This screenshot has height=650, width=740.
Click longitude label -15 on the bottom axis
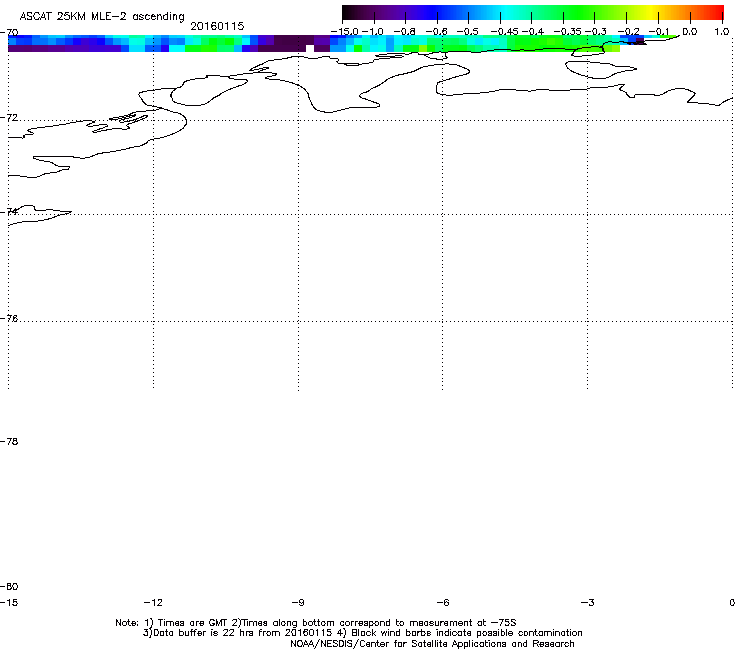click(8, 602)
